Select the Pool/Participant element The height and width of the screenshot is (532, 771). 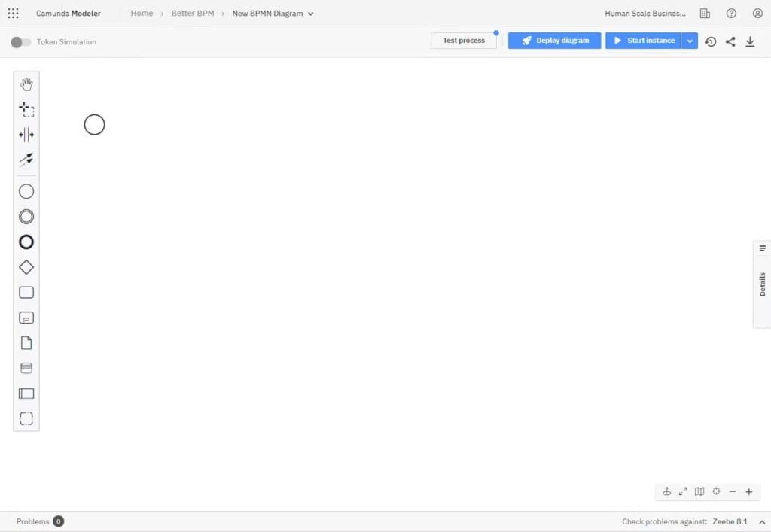pos(26,394)
